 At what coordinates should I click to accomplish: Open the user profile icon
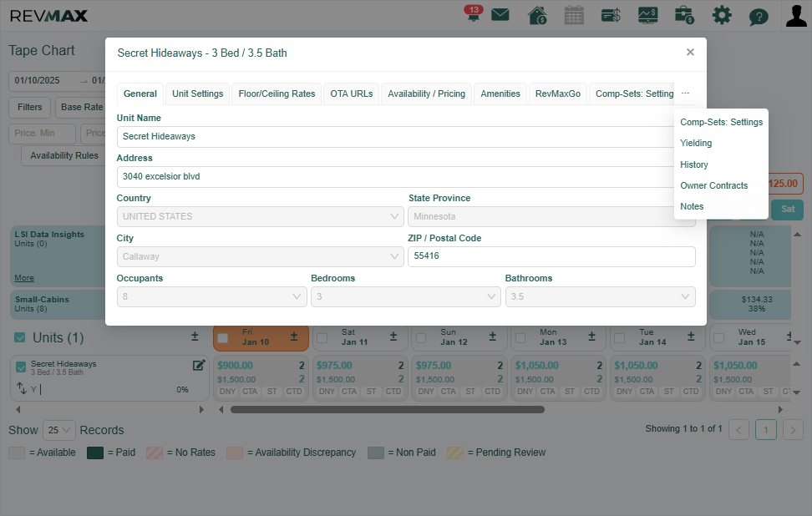(796, 15)
